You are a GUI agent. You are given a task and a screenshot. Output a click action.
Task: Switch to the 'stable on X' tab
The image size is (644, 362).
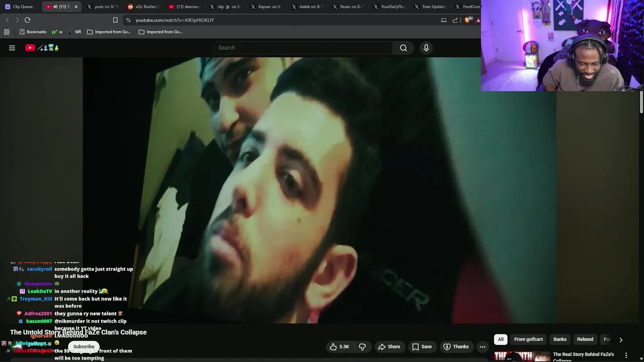[307, 7]
